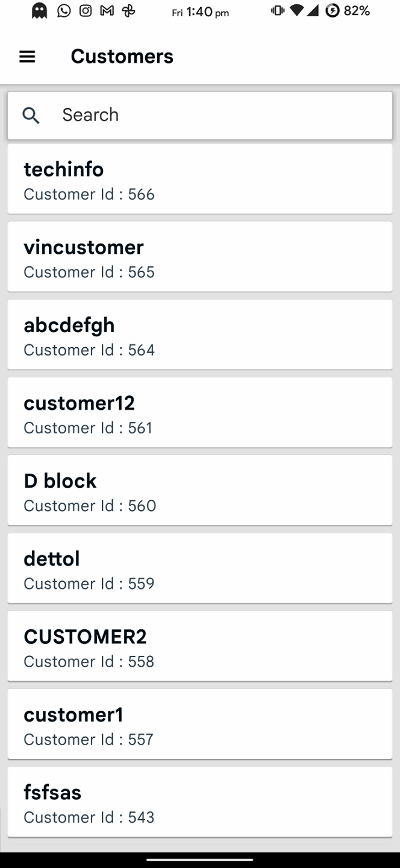Tap the pinwheel notification icon
400x868 pixels.
click(x=128, y=11)
